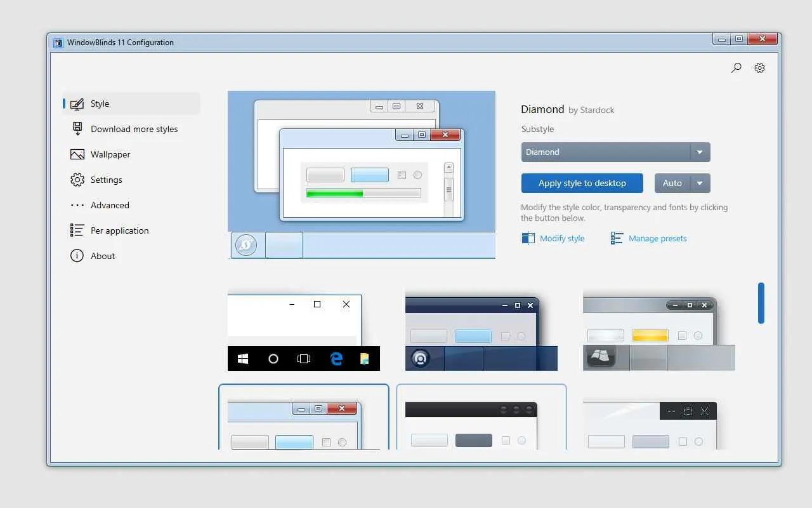Select the Style section in the sidebar

pyautogui.click(x=132, y=104)
